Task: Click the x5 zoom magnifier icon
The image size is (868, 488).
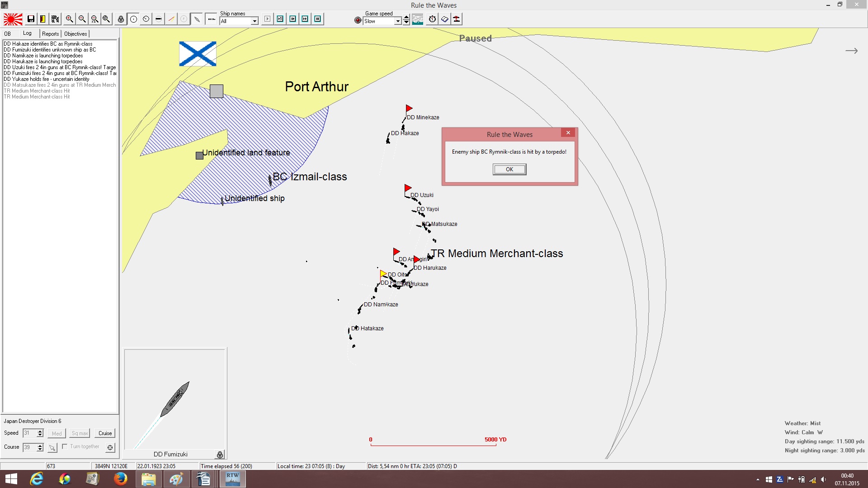Action: 94,19
